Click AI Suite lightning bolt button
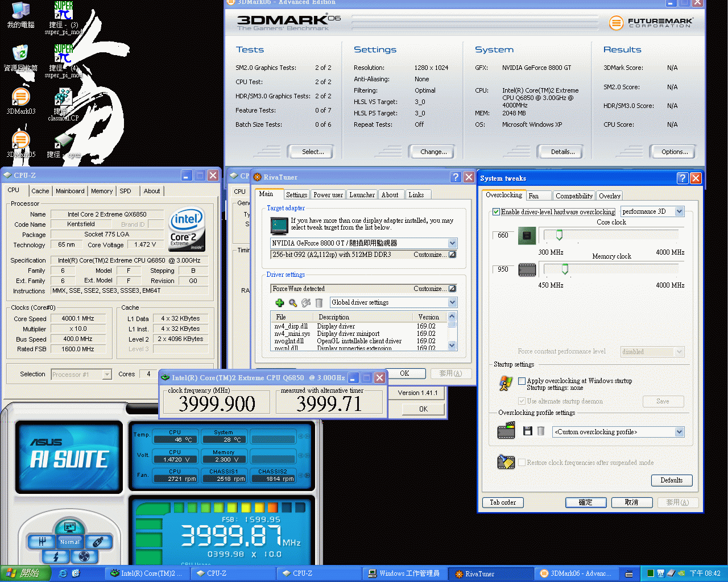728x582 pixels. click(x=56, y=557)
